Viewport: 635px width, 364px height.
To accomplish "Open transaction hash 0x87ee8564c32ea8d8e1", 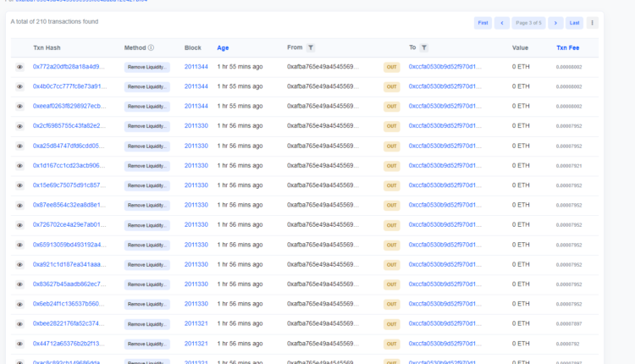I will click(69, 205).
